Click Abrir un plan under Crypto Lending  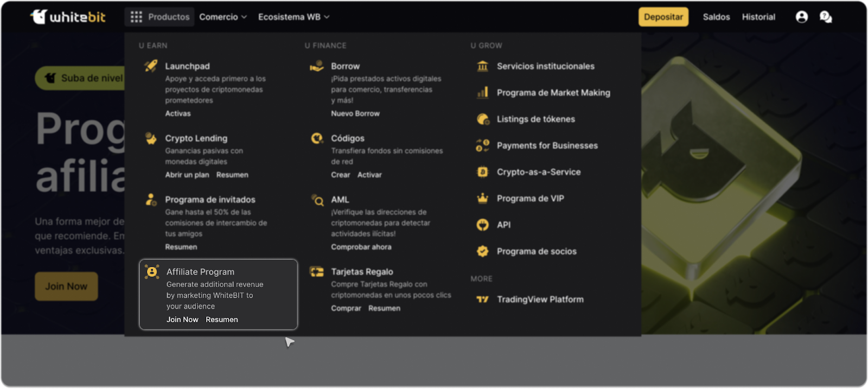click(x=187, y=175)
